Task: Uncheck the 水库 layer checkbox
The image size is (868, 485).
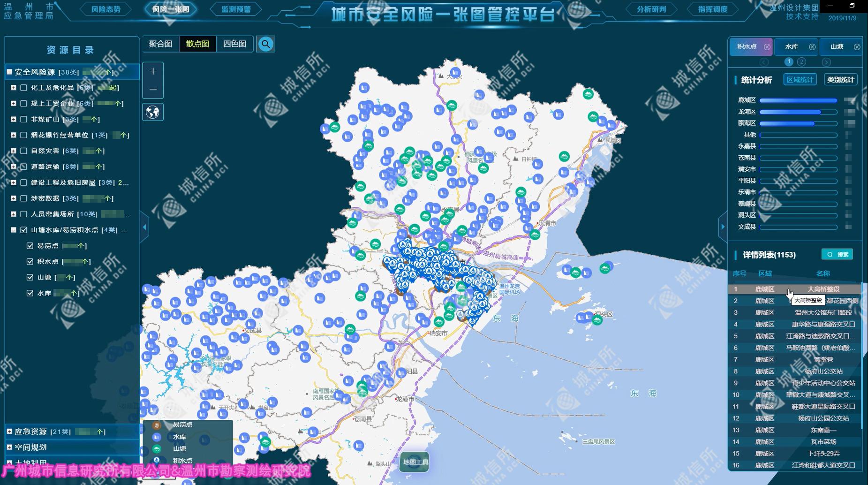Action: (x=30, y=293)
